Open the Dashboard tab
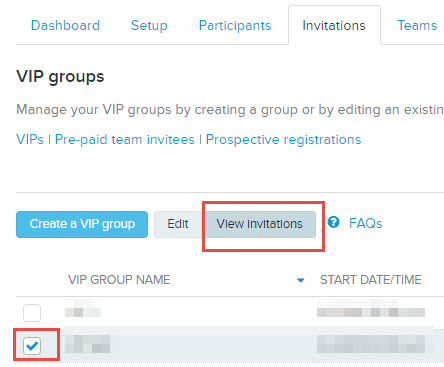This screenshot has height=367, width=444. coord(65,25)
